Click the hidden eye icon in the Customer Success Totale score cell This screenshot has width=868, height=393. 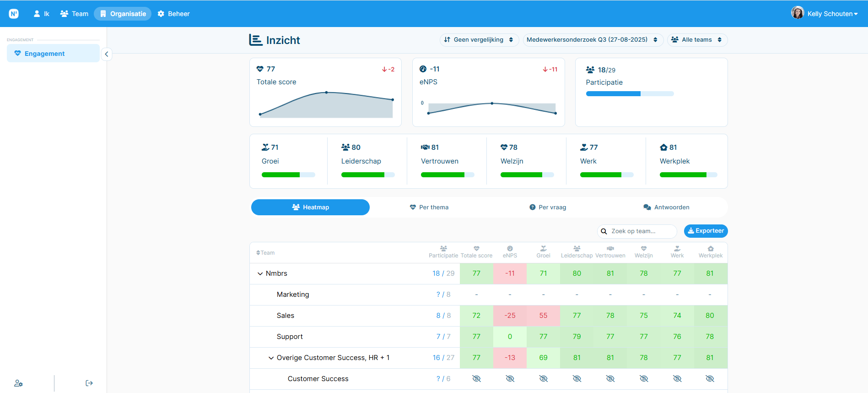tap(476, 379)
